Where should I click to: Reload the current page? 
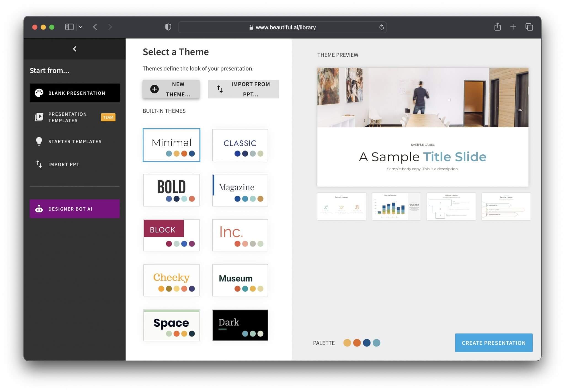[x=381, y=27]
